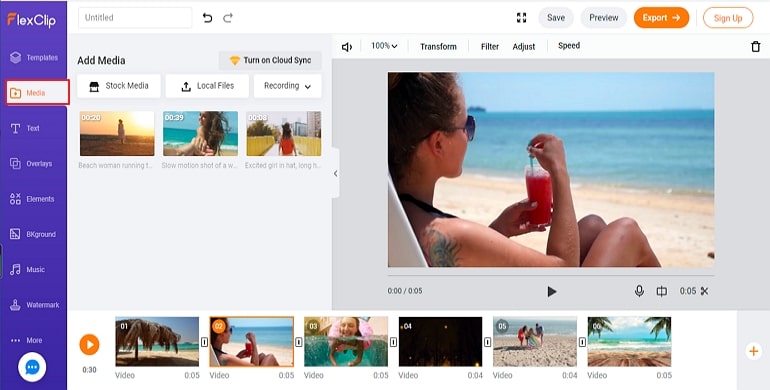Viewport: 770px width, 390px height.
Task: Upload from Local Files
Action: 207,86
